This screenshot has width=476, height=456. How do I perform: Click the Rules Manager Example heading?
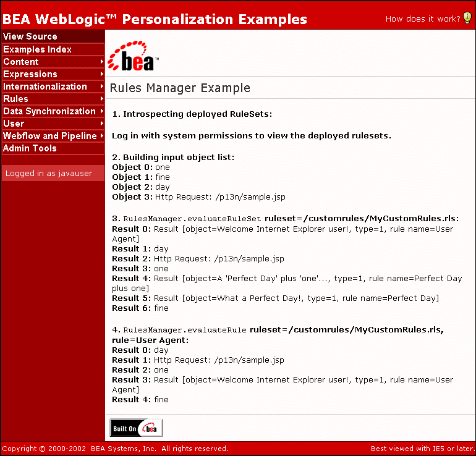[180, 88]
